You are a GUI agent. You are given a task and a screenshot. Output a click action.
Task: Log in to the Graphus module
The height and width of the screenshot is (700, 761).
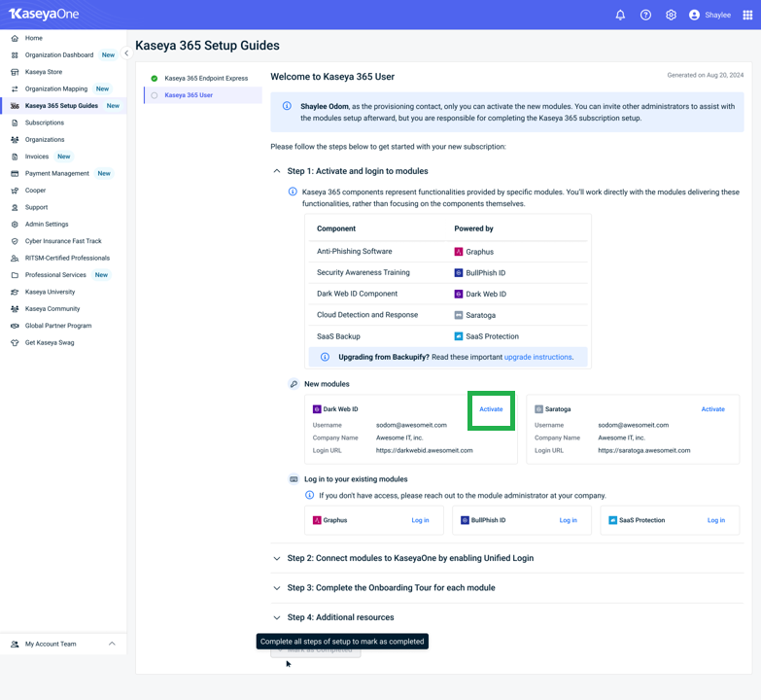tap(420, 520)
